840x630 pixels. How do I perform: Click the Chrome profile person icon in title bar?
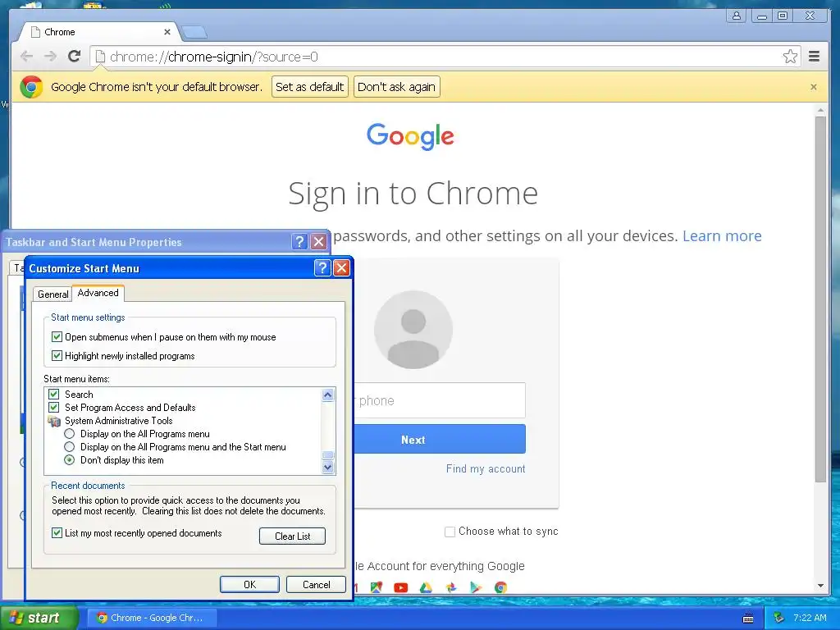737,16
